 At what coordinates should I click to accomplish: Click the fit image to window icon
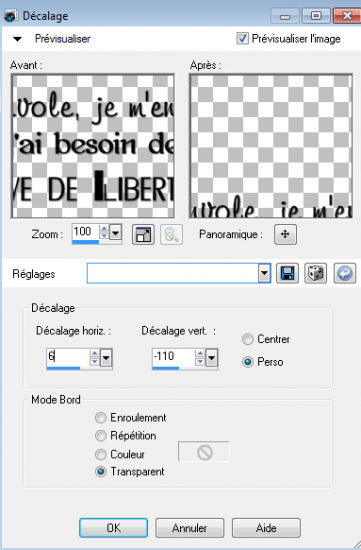coord(143,234)
